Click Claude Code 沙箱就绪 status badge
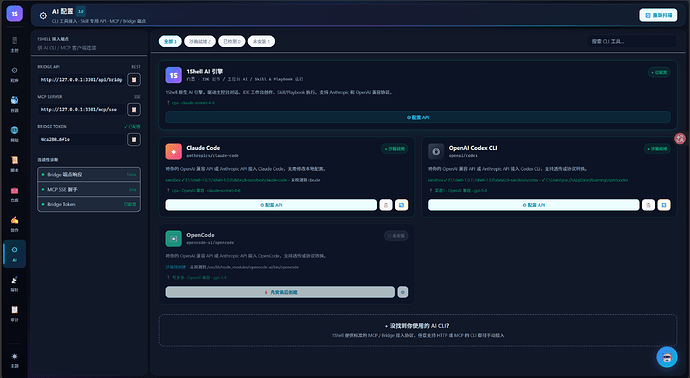This screenshot has width=690, height=378. (x=395, y=149)
